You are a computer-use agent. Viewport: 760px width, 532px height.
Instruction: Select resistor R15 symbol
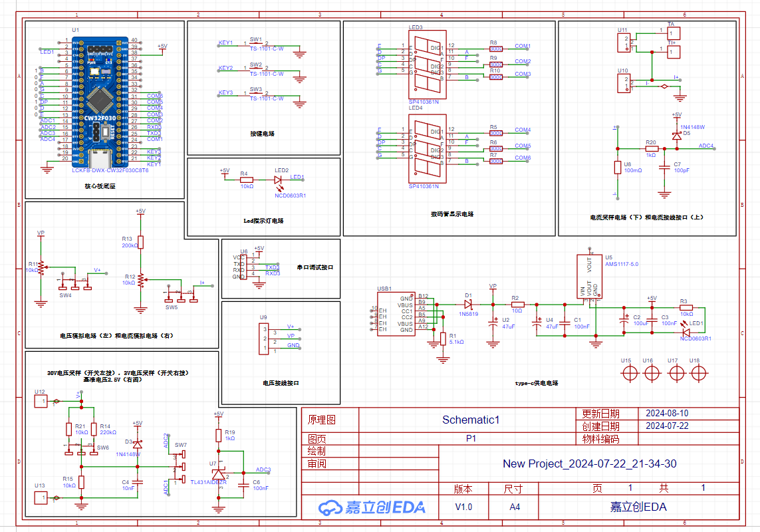click(x=81, y=482)
